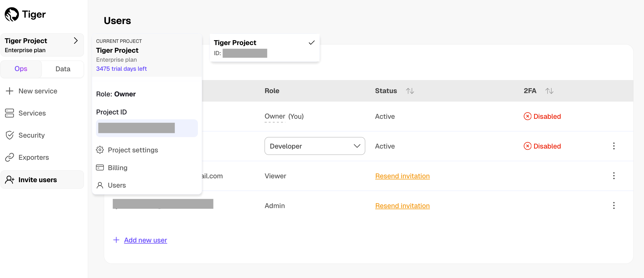Click the Add new user link
Viewport: 644px width, 278px height.
point(145,240)
